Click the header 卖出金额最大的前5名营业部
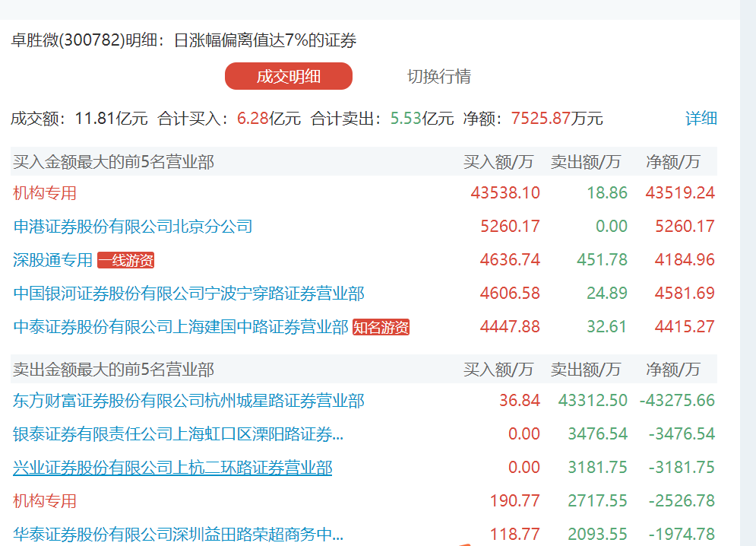The height and width of the screenshot is (546, 756). pos(113,370)
